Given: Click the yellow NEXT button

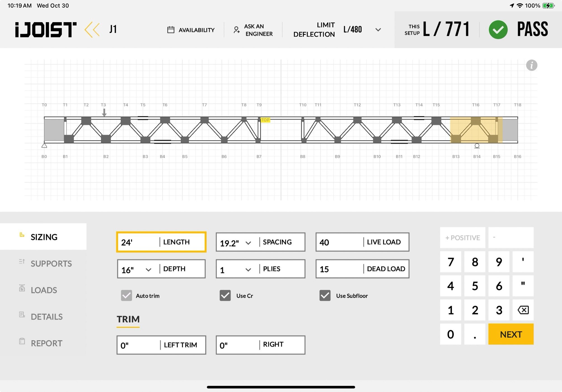Looking at the screenshot, I should click(x=511, y=334).
